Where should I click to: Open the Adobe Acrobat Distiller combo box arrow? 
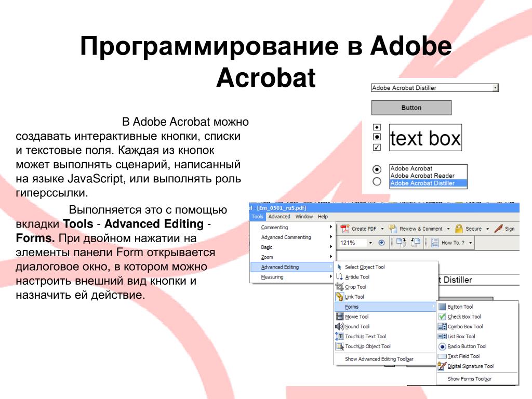coord(495,88)
